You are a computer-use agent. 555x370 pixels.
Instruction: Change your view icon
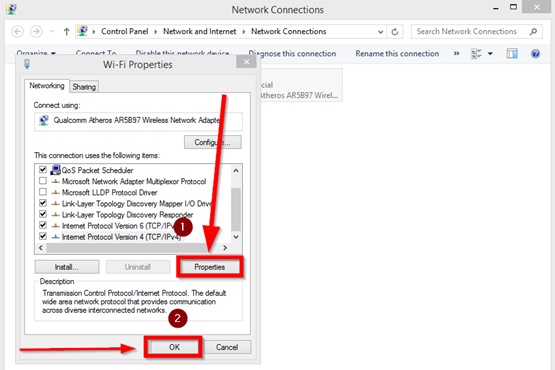point(476,53)
